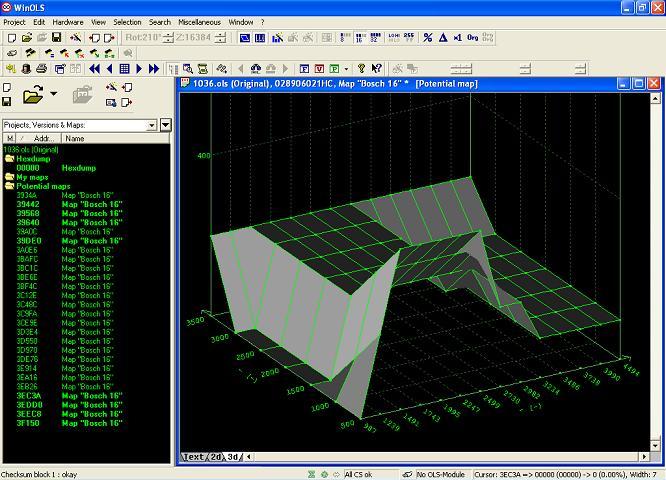Expand the My maps folder in tree
Image resolution: width=666 pixels, height=480 pixels.
click(x=9, y=177)
